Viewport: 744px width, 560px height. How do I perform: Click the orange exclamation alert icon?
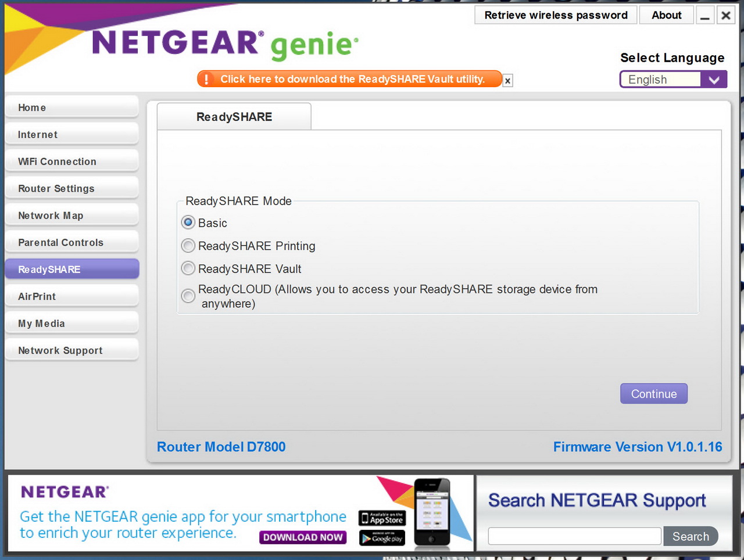(206, 79)
